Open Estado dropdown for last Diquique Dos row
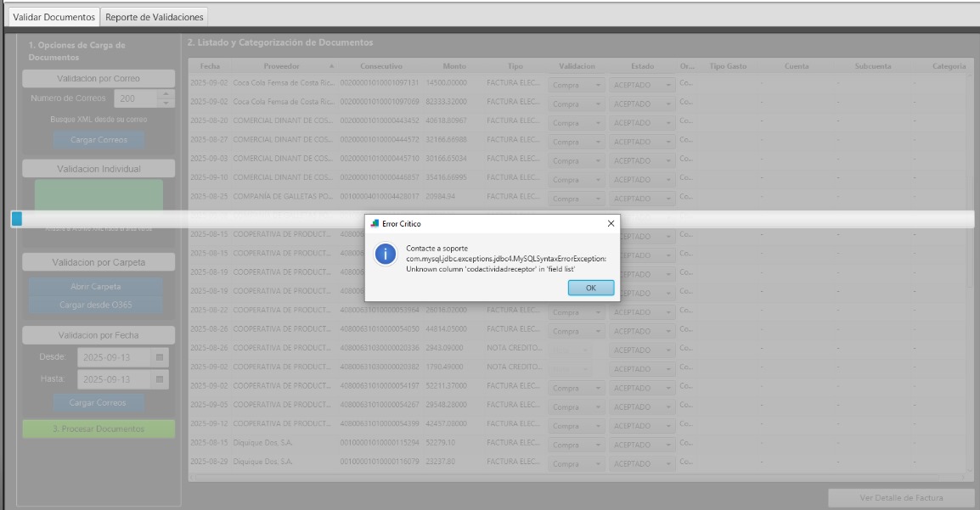 668,464
